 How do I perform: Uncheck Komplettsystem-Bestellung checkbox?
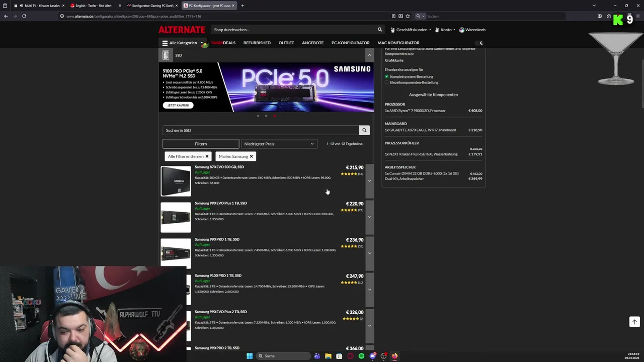(x=386, y=76)
